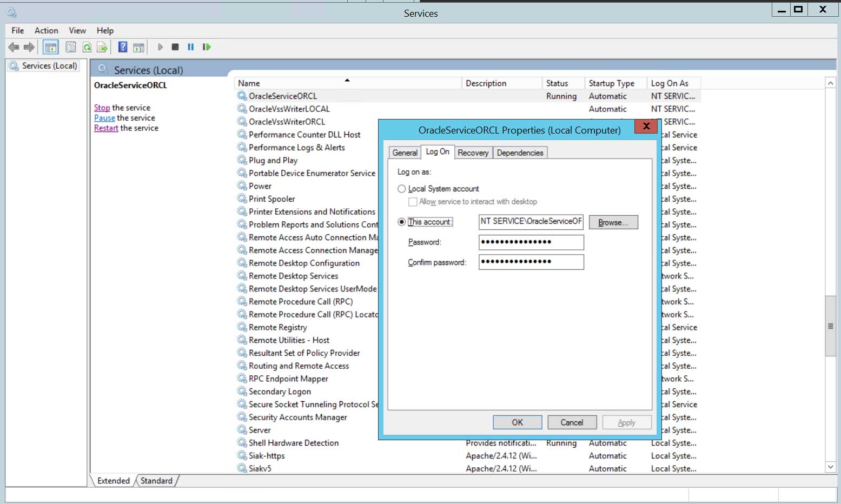Click the gear icon beside Siakv5

(x=242, y=468)
